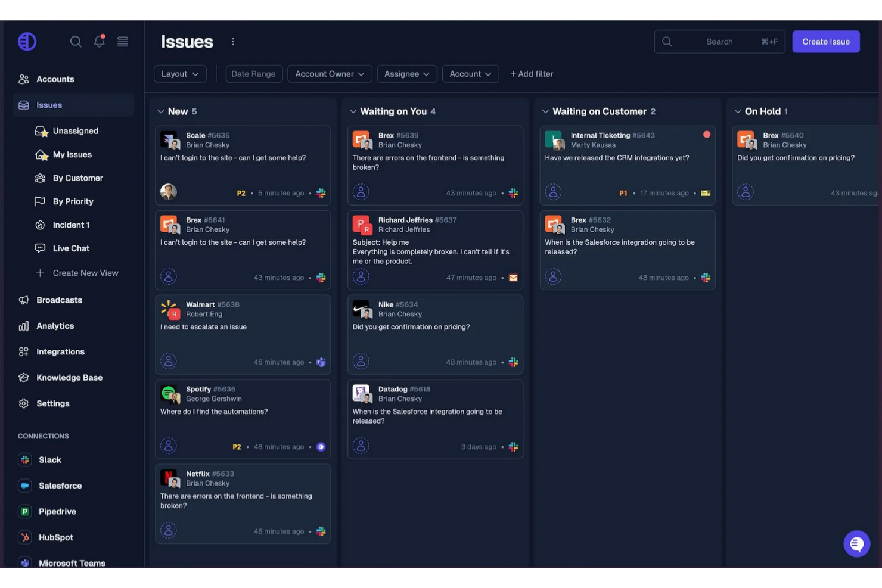Click unassigned avatar on Walmart #5638 card
Image resolution: width=882 pixels, height=588 pixels.
click(169, 361)
